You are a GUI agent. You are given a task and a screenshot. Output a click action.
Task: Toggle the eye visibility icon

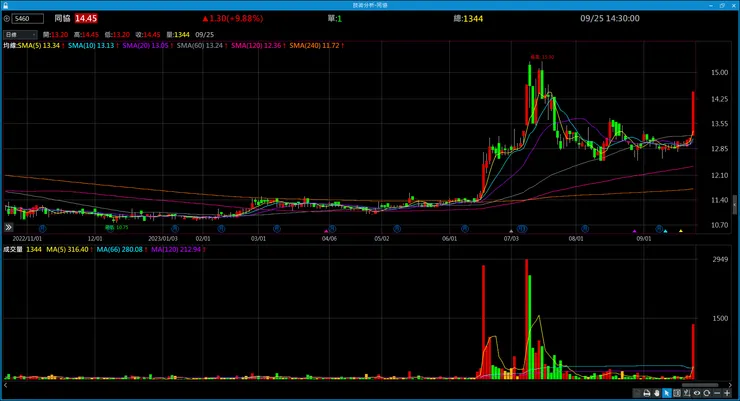pos(697,393)
